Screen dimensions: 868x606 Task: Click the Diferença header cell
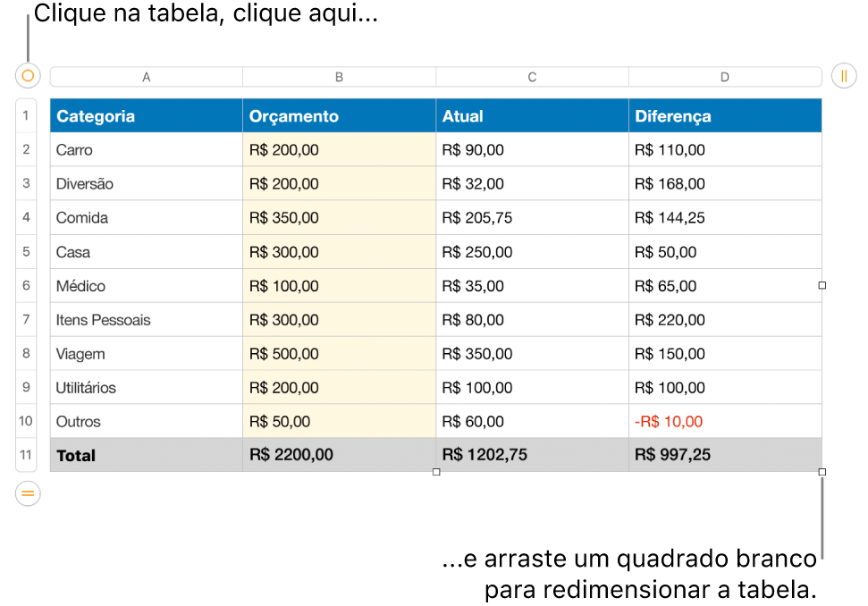coord(725,115)
